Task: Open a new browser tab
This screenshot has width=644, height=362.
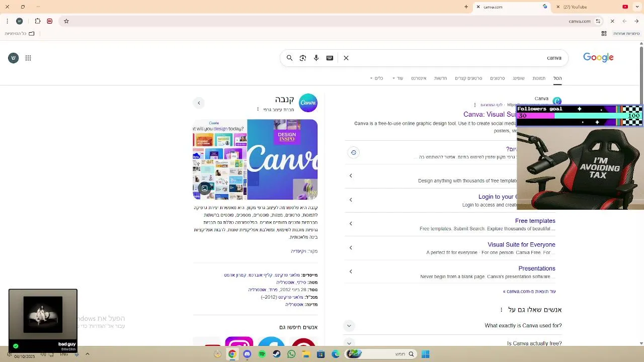Action: (466, 7)
